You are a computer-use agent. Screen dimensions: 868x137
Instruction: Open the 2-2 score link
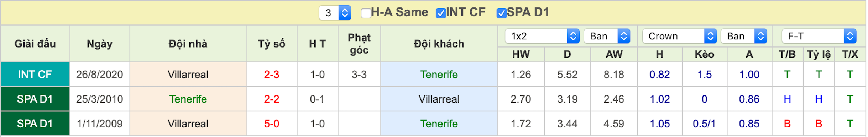(272, 99)
